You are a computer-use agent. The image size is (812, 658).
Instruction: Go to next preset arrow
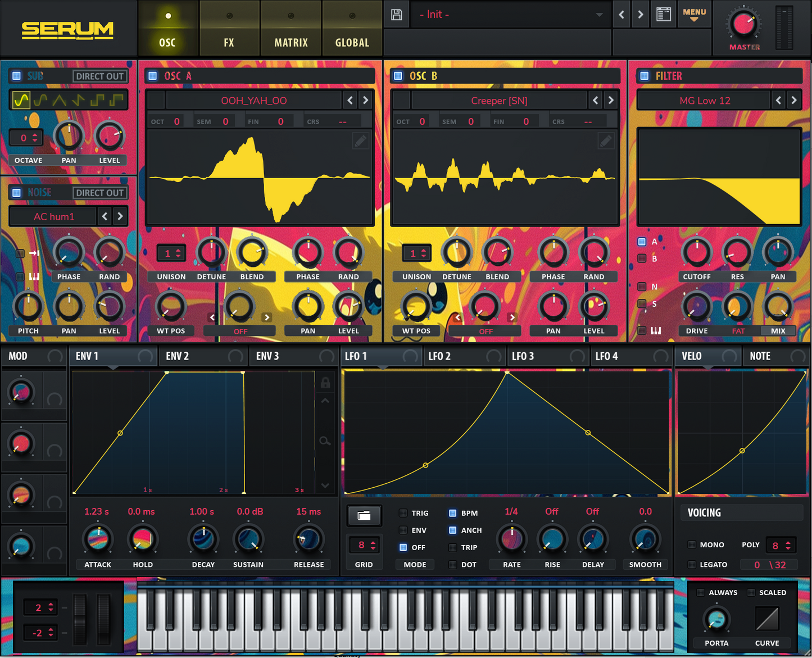pyautogui.click(x=640, y=15)
